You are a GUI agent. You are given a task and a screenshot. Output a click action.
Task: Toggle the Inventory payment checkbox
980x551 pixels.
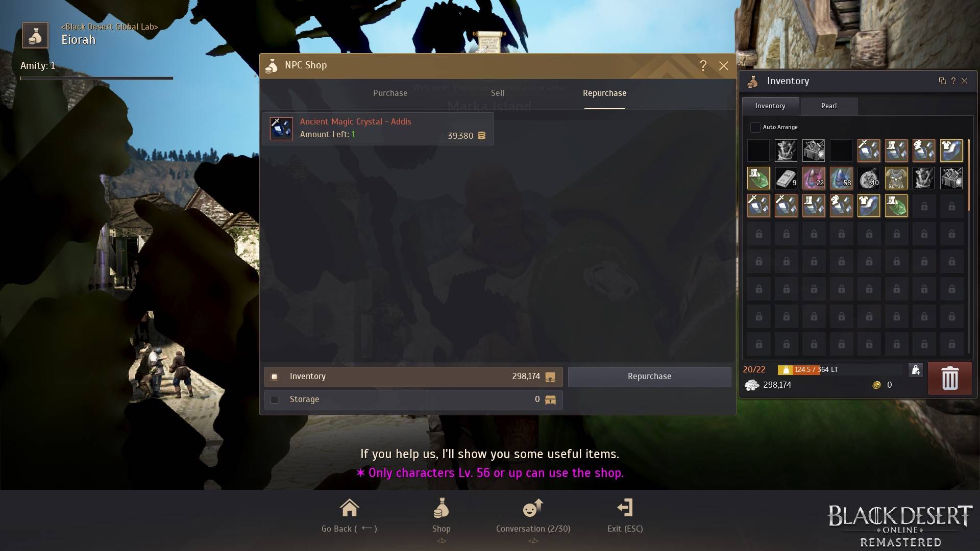tap(275, 376)
